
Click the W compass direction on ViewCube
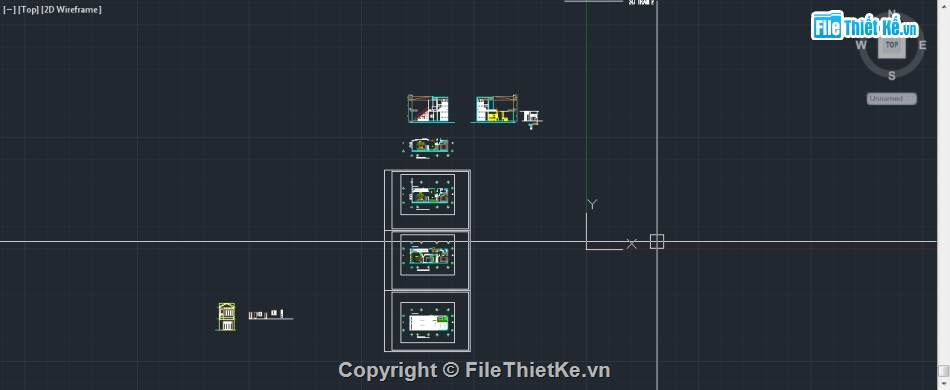pos(861,45)
